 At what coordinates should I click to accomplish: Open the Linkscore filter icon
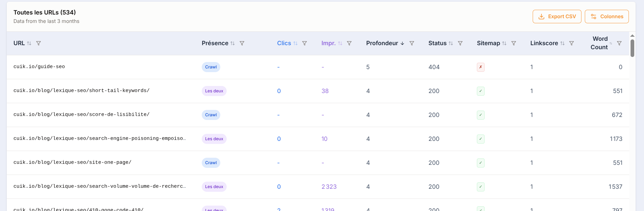click(571, 43)
